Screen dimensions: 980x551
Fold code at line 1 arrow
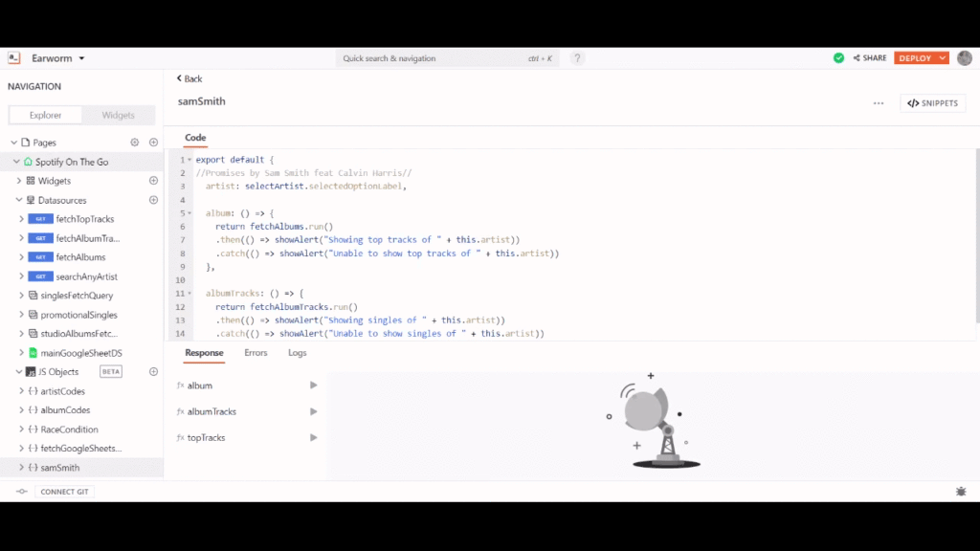(189, 160)
